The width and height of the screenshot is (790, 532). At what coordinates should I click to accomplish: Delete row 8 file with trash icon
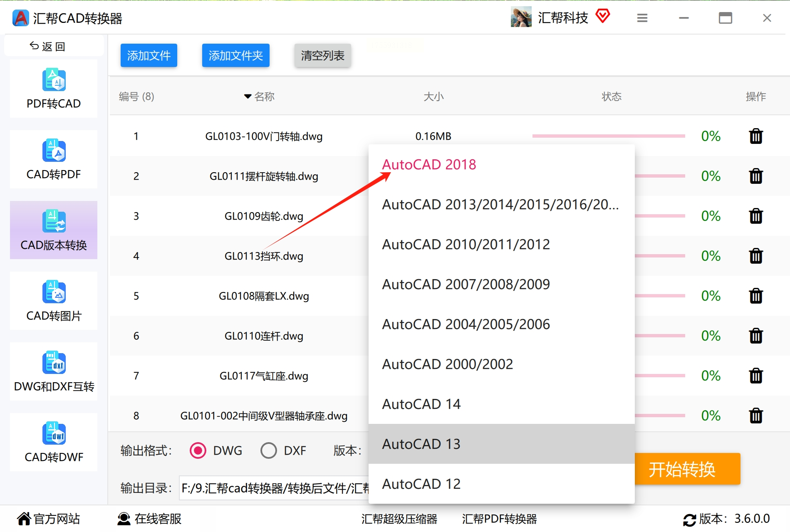[755, 416]
